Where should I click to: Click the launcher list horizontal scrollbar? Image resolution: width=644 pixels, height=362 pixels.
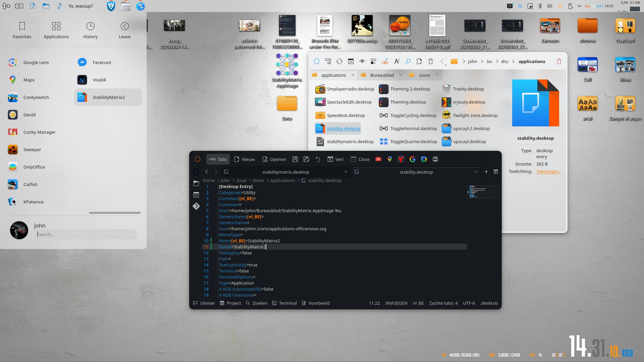[x=115, y=213]
